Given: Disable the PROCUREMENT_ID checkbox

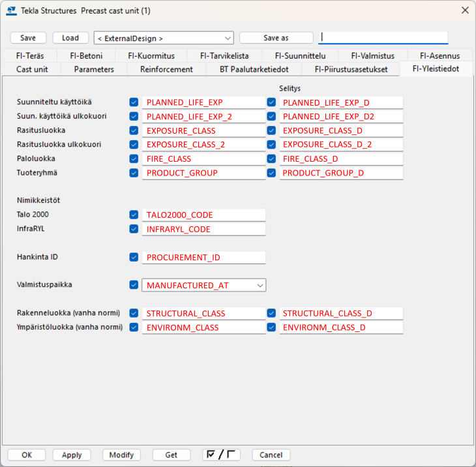Looking at the screenshot, I should pyautogui.click(x=134, y=257).
